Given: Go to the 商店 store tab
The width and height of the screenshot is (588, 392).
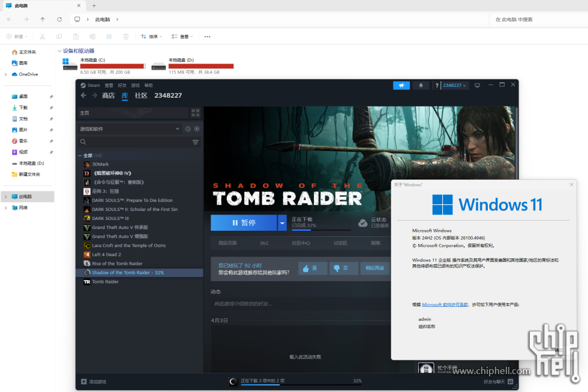Looking at the screenshot, I should click(109, 95).
